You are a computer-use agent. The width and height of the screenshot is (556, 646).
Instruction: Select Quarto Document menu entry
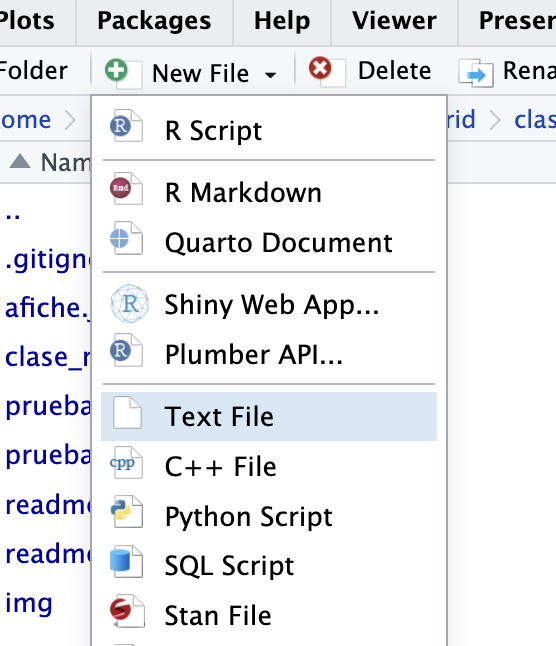coord(269,243)
